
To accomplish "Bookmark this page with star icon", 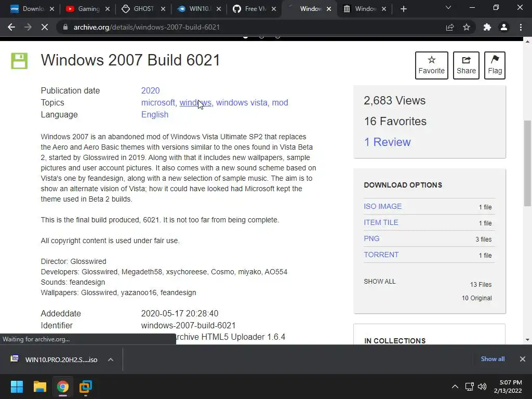I will [467, 27].
